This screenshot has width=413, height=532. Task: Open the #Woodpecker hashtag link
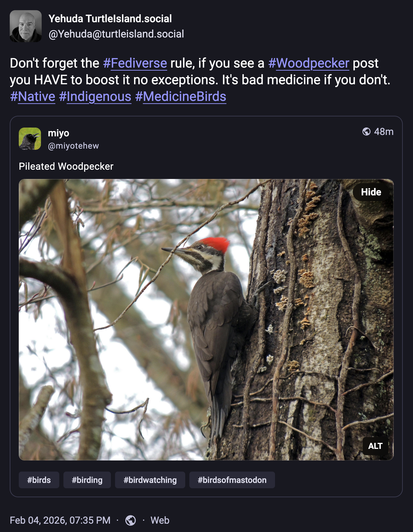309,63
